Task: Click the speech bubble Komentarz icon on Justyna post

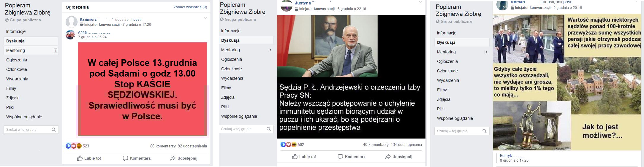Action: click(340, 157)
